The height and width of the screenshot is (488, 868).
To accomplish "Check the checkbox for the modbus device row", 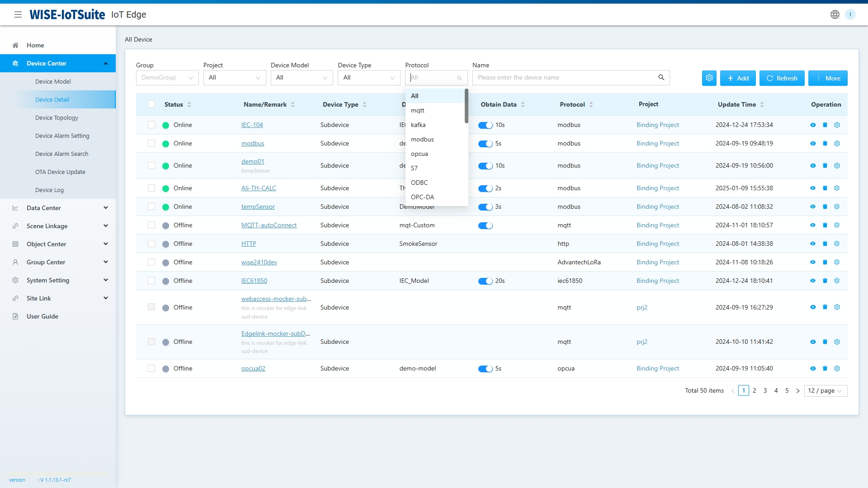I will coord(151,143).
